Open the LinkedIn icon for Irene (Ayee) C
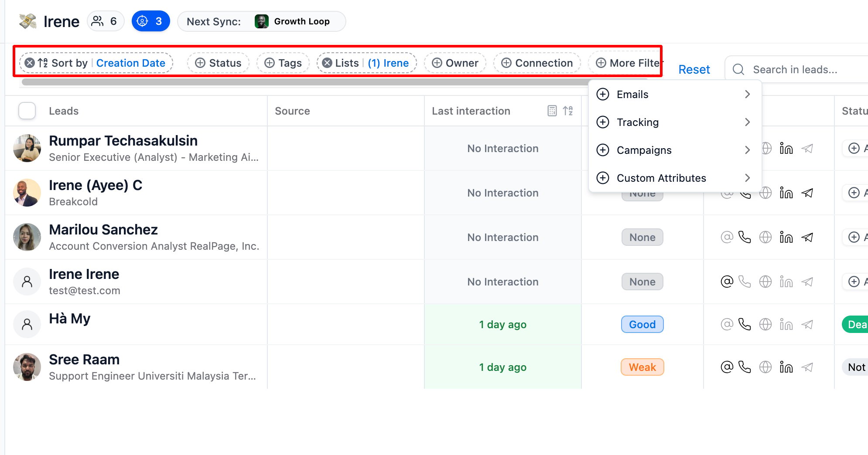 [786, 193]
